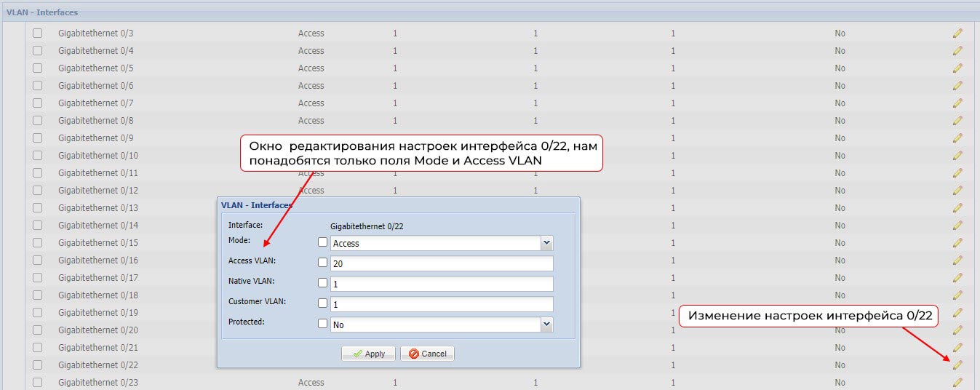Edit pencil on Gigabitethernet 0/18 row
Image resolution: width=980 pixels, height=390 pixels.
pyautogui.click(x=957, y=295)
